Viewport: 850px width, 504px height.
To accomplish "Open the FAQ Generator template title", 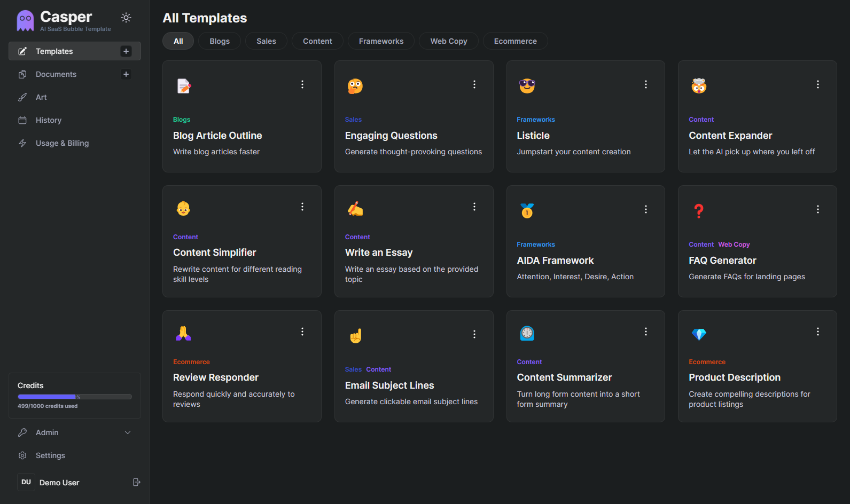I will tap(722, 261).
